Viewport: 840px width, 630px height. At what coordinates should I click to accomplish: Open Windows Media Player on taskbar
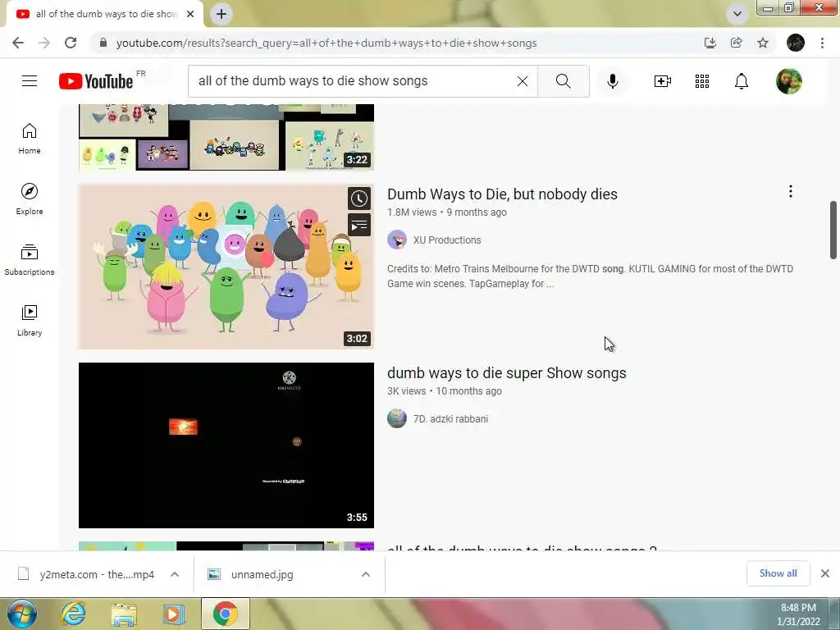172,614
